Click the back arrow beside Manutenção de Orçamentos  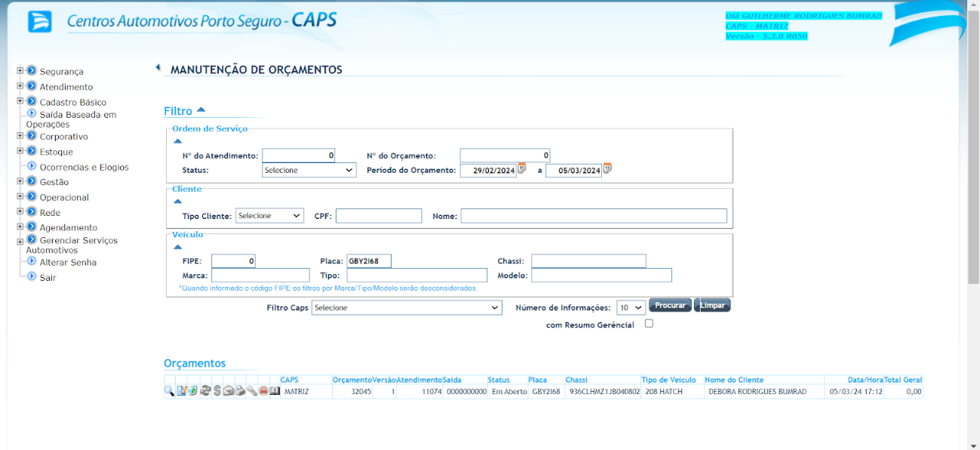pos(158,67)
